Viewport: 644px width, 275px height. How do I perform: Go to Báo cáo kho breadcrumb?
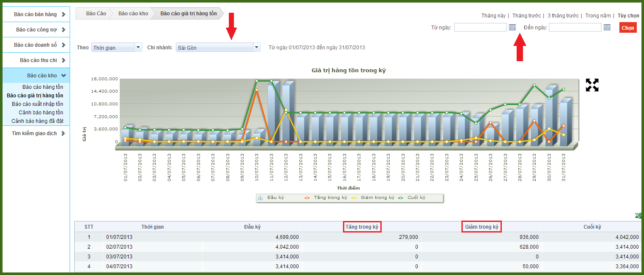click(133, 14)
